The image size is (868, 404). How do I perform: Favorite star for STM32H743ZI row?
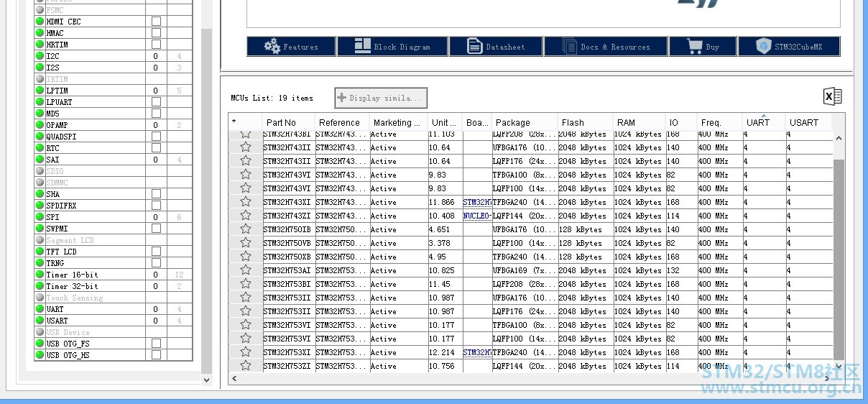pyautogui.click(x=246, y=216)
